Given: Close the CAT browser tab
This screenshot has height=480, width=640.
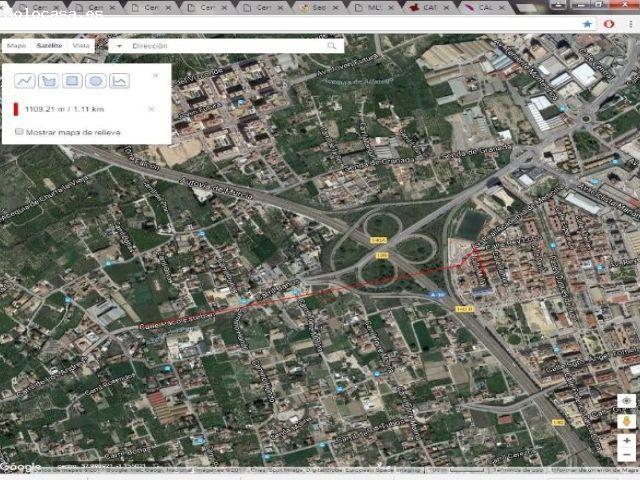Looking at the screenshot, I should pos(447,7).
